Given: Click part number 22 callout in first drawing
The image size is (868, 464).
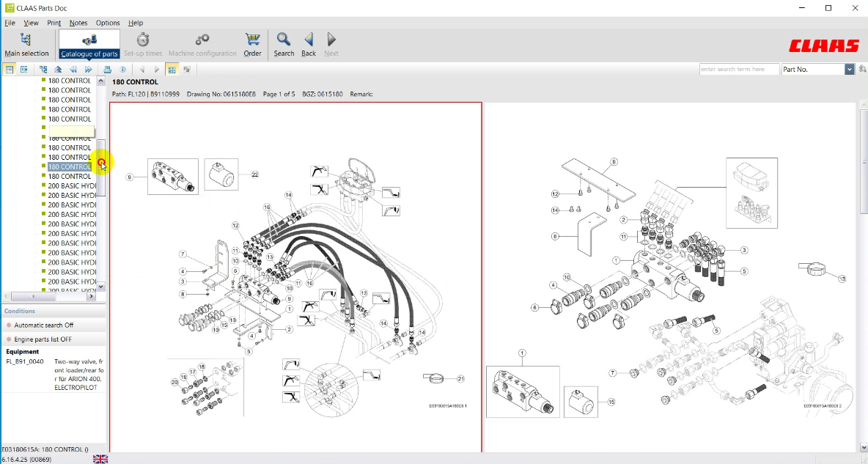Looking at the screenshot, I should (254, 174).
